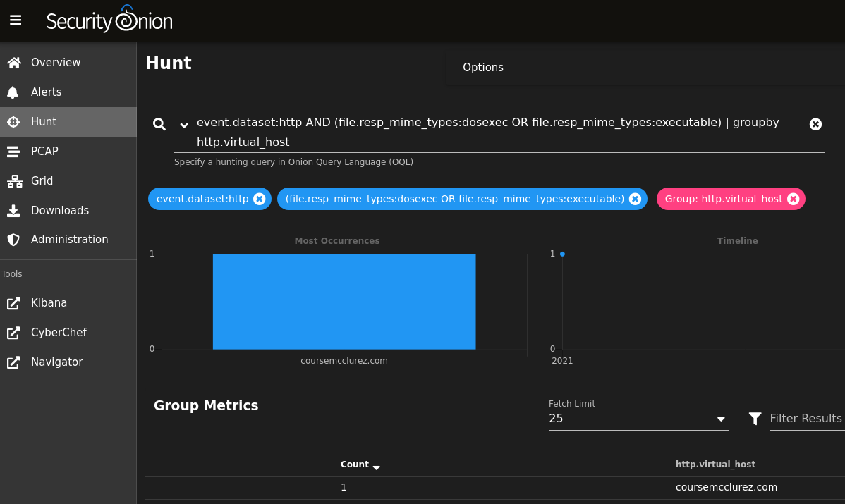This screenshot has height=504, width=845.
Task: Open the Fetch Limit dropdown
Action: coord(638,419)
